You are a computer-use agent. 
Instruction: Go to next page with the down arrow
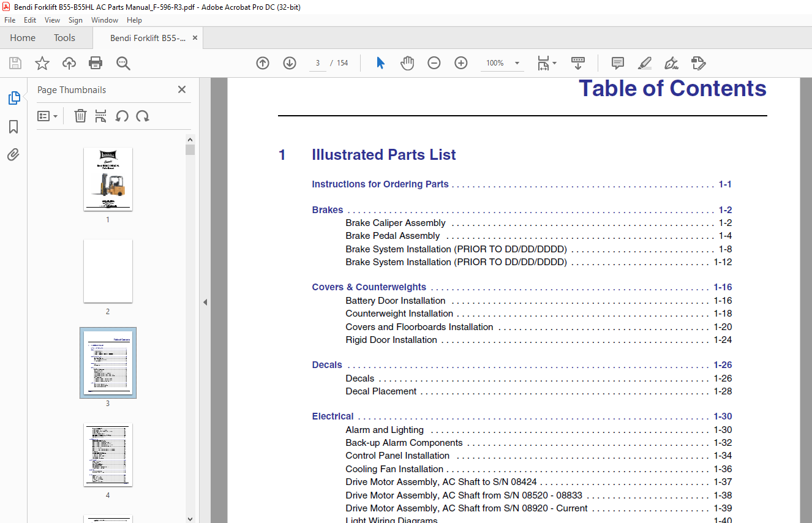[290, 63]
